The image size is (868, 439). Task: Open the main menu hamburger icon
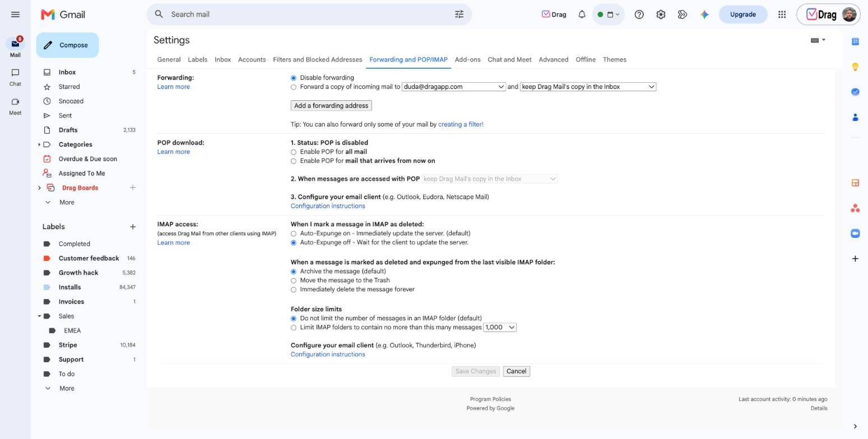point(15,15)
